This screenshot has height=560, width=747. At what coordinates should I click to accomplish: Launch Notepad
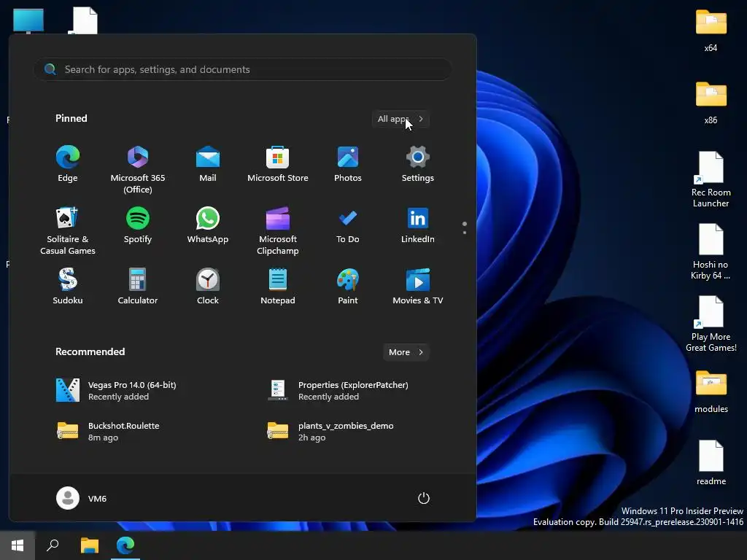pyautogui.click(x=278, y=287)
